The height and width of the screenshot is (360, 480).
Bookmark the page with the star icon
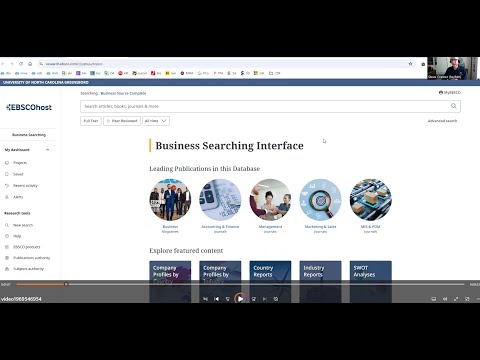[x=410, y=64]
